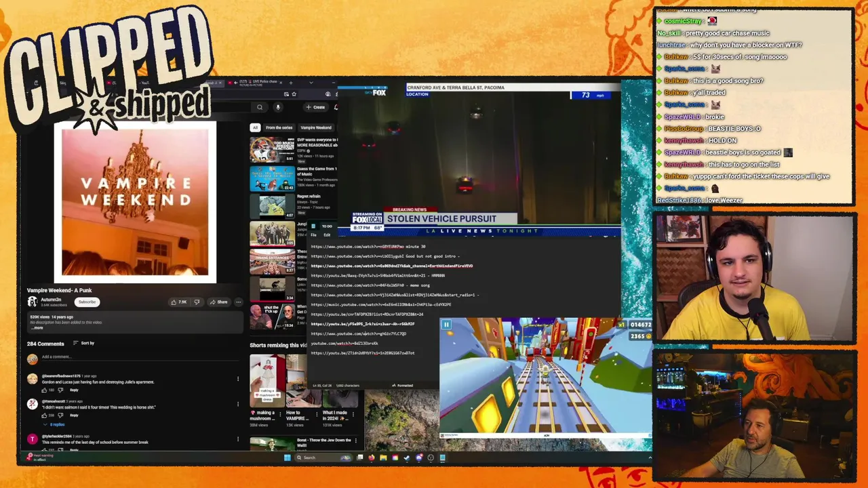Click the Subway Surfers coin counter 2365
868x488 pixels.
(639, 336)
